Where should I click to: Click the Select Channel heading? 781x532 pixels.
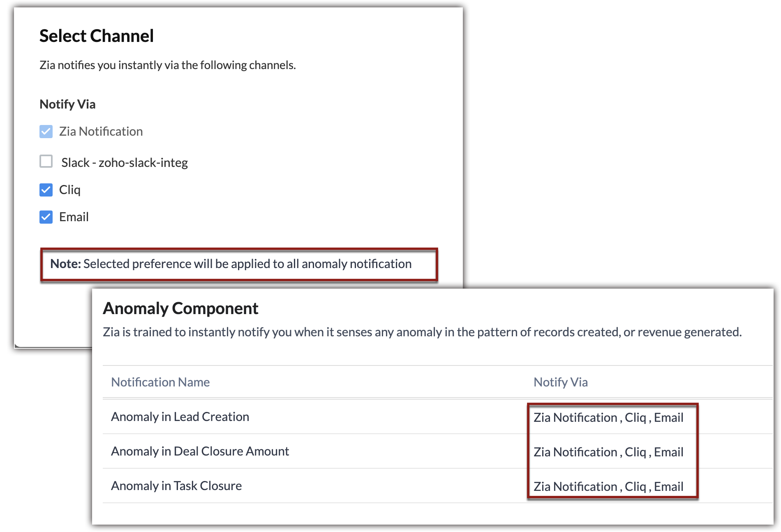[97, 36]
